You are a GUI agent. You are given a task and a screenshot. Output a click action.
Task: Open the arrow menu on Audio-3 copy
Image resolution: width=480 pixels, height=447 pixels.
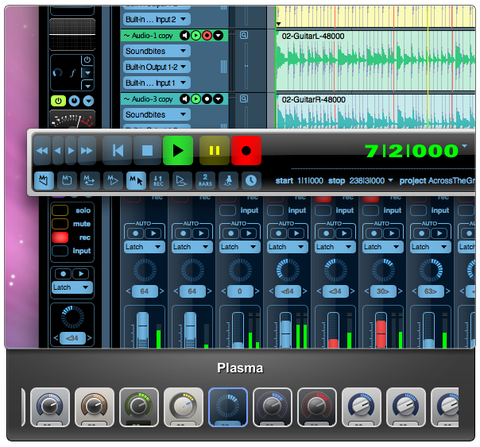[x=218, y=99]
